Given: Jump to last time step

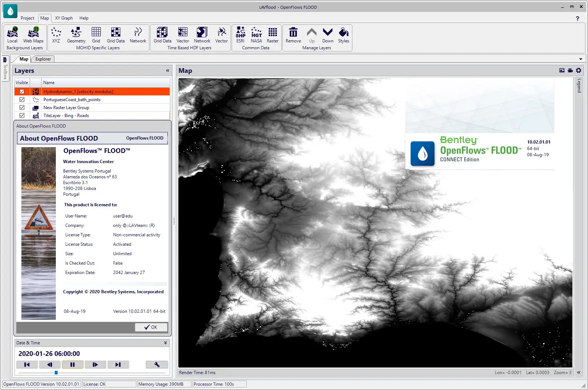Looking at the screenshot, I should coord(118,365).
